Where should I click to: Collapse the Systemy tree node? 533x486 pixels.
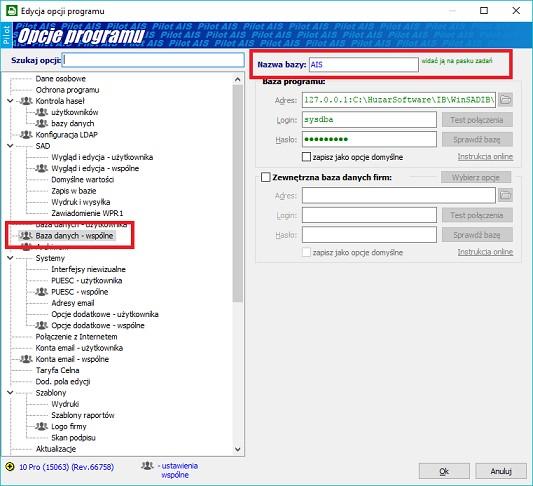(10, 258)
